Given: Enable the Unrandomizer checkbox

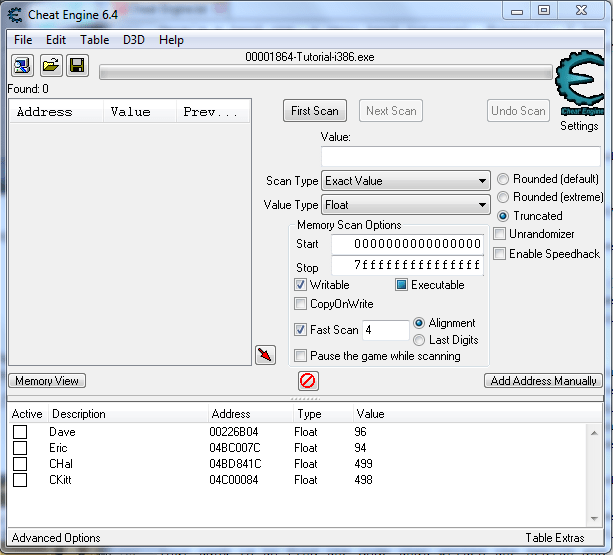Looking at the screenshot, I should pyautogui.click(x=499, y=234).
